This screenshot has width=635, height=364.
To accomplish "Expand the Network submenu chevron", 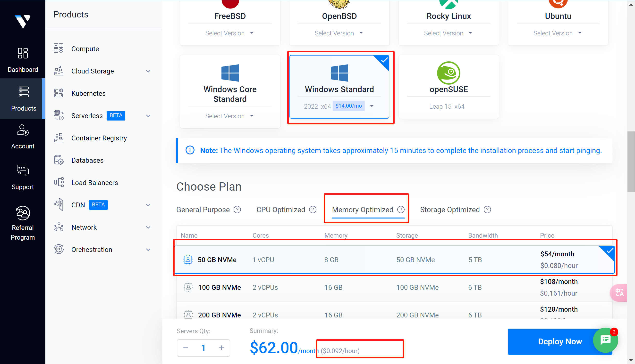I will click(148, 227).
